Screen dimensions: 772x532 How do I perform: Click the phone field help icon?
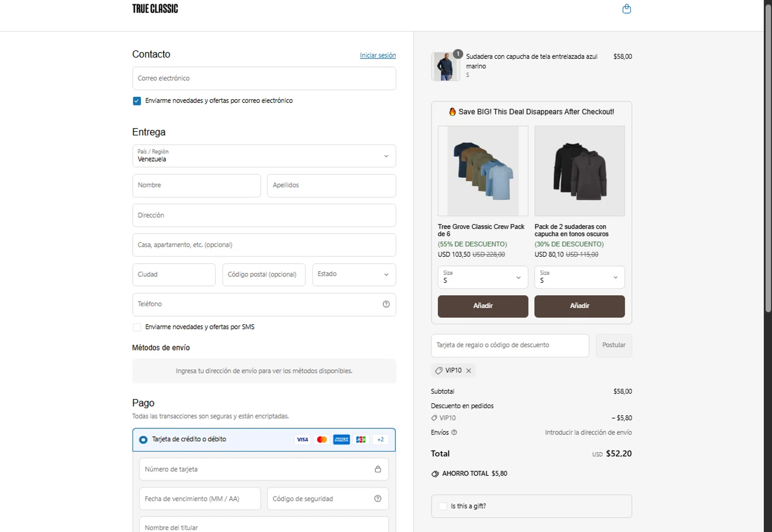[386, 304]
